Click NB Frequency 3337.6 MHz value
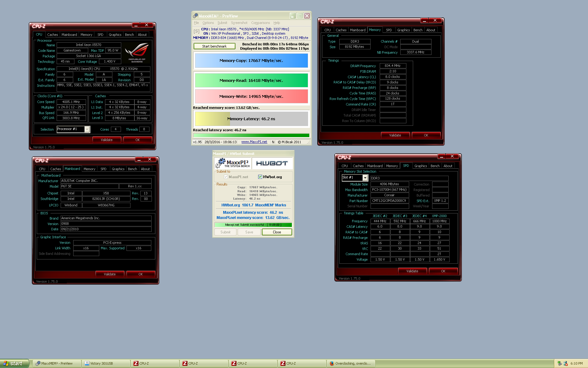Viewport: 588px width, 368px height. pos(416,52)
